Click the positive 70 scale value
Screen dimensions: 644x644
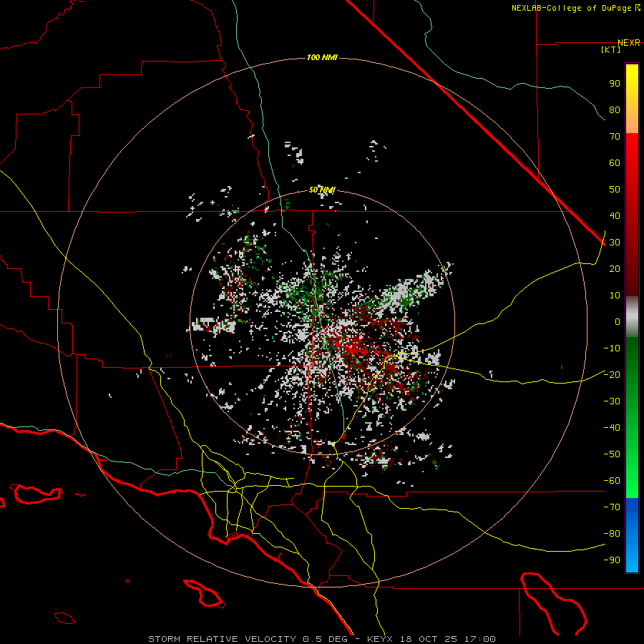[x=615, y=137]
